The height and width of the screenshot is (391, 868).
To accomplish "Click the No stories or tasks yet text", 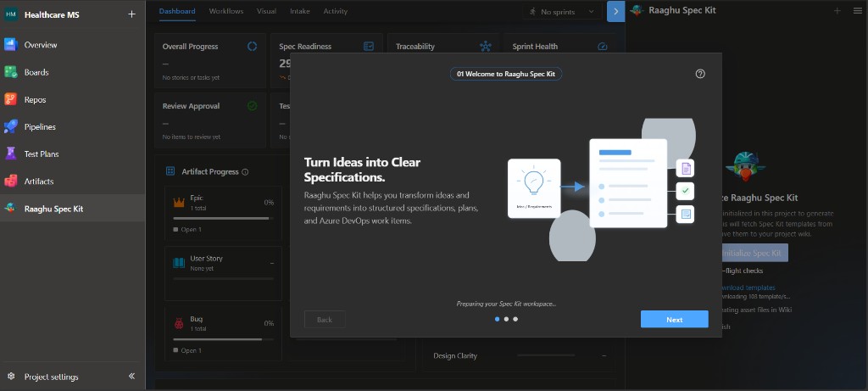I will 191,77.
